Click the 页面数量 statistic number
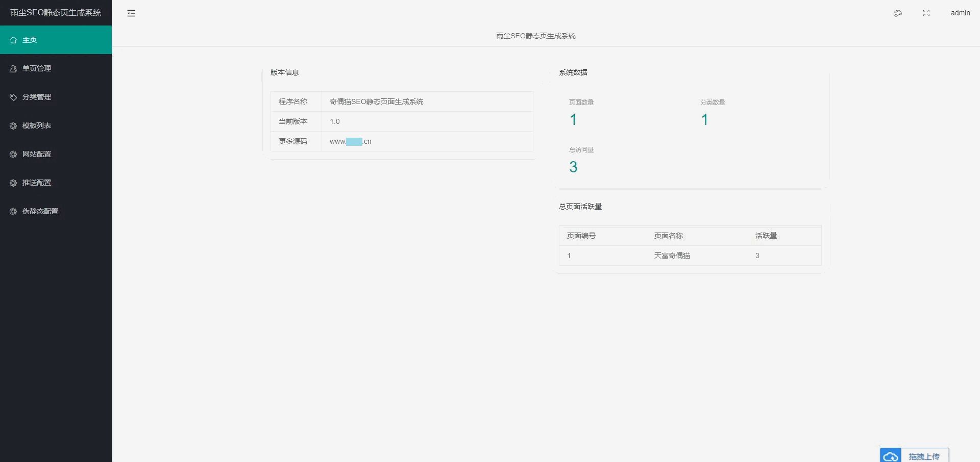The image size is (980, 462). (573, 120)
